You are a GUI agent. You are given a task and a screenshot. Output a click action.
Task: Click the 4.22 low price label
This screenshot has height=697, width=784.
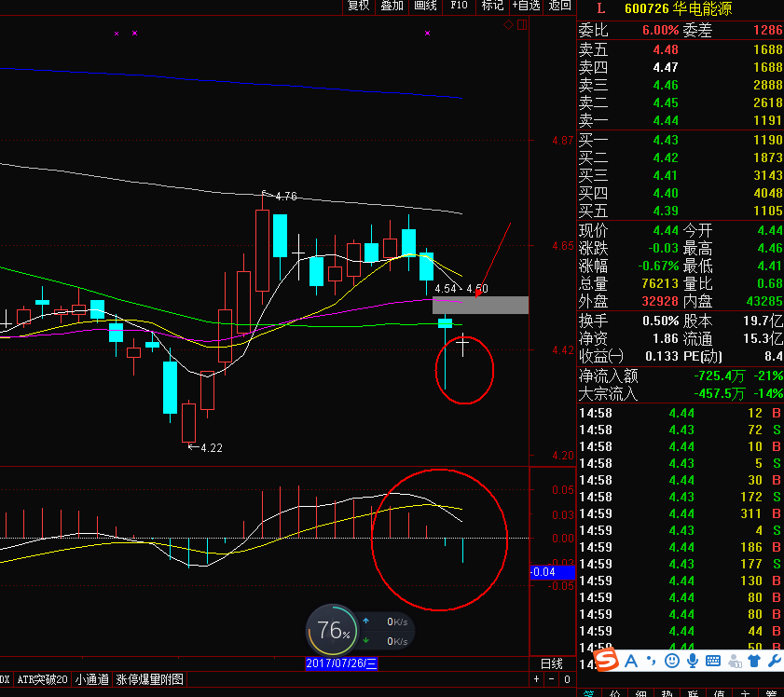point(212,447)
